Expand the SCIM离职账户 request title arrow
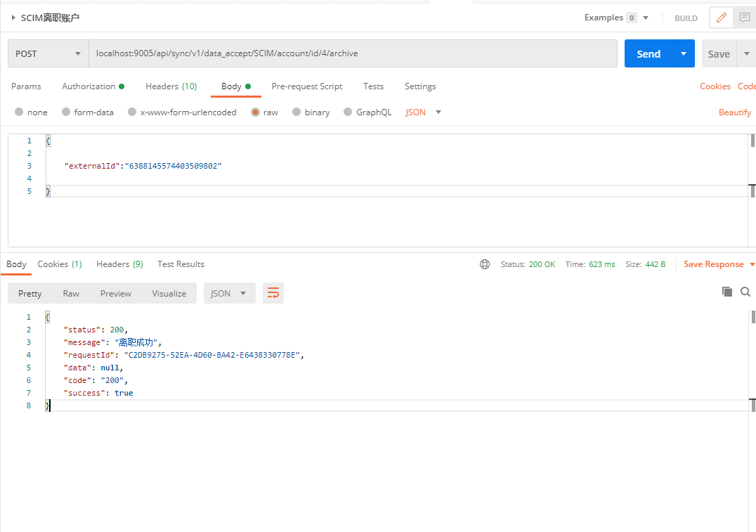 pyautogui.click(x=13, y=18)
